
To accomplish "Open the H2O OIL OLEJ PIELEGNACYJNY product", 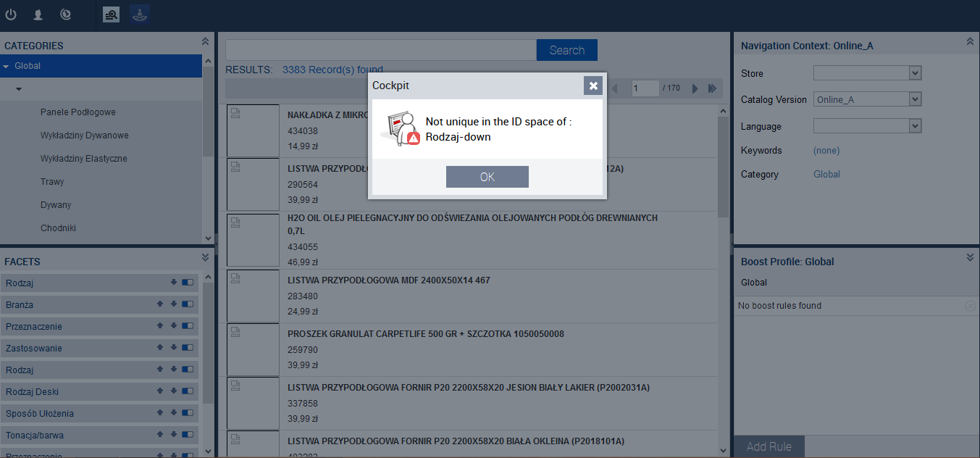I will click(x=472, y=224).
